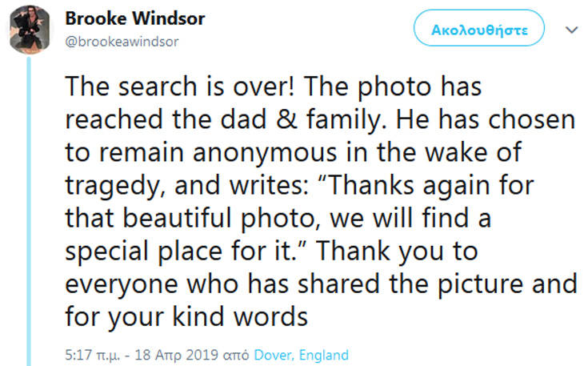Click the closing text "for your kind words"
588x366 pixels.
tap(186, 317)
